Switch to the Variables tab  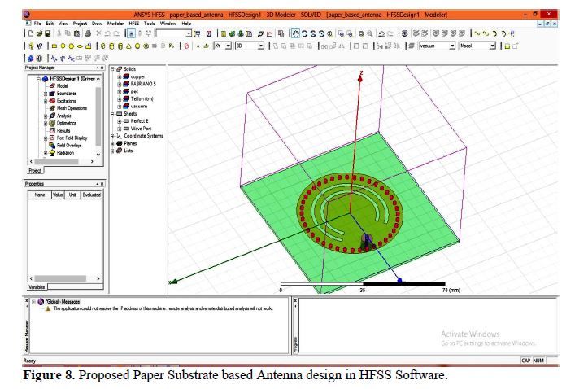[x=37, y=287]
